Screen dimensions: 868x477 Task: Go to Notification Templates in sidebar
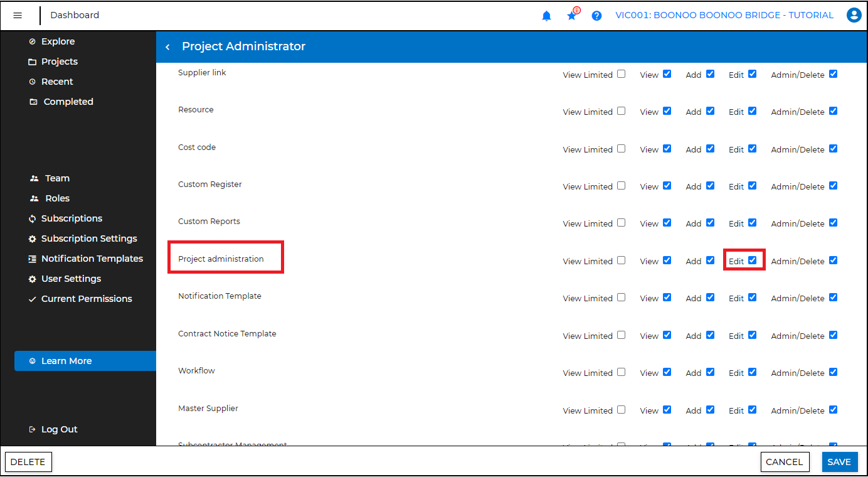coord(92,259)
